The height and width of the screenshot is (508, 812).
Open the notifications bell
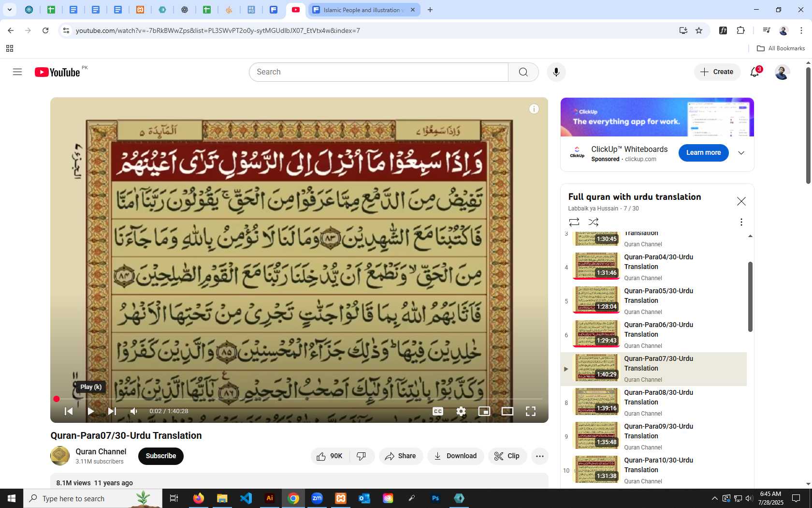point(755,72)
